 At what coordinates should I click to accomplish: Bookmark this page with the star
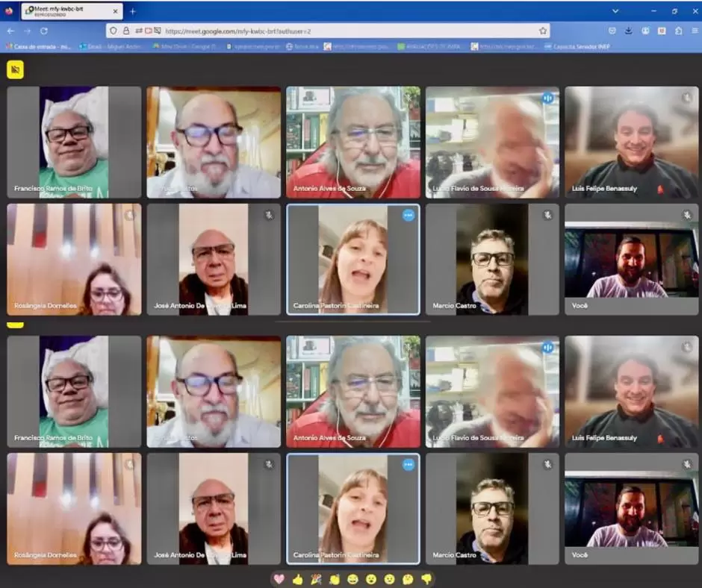543,31
